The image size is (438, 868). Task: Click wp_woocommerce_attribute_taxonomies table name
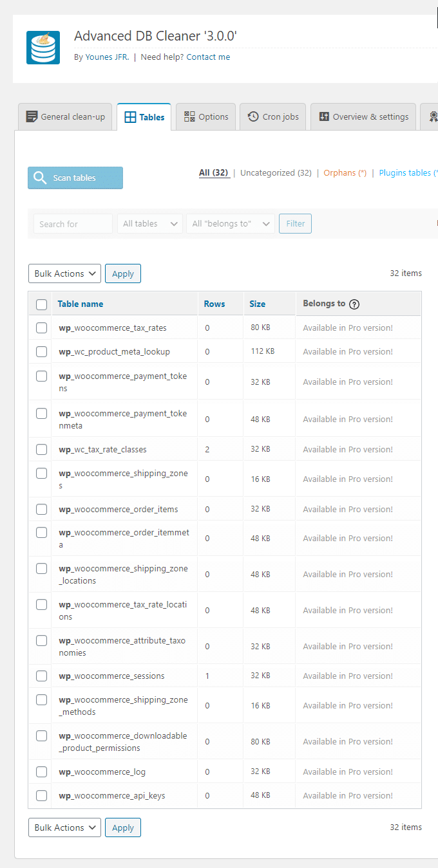click(x=122, y=647)
